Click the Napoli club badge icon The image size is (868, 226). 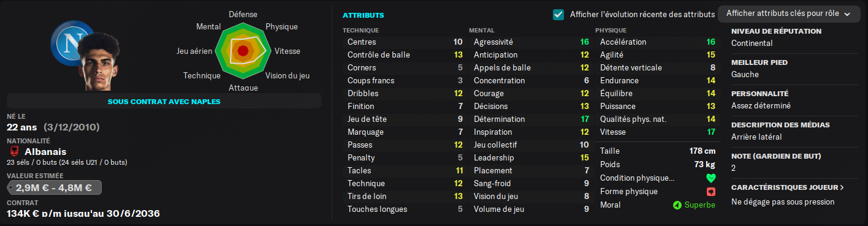pos(72,43)
